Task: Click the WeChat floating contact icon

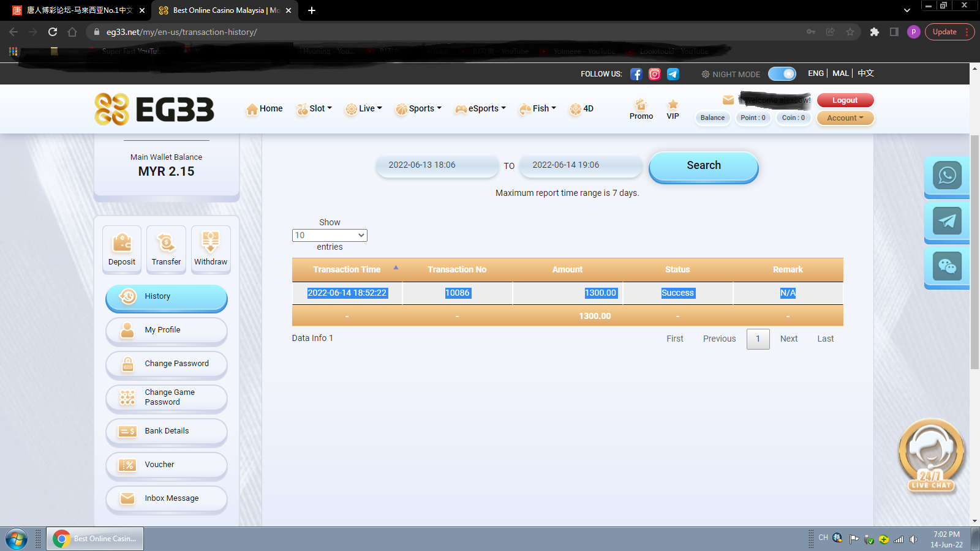Action: click(947, 266)
